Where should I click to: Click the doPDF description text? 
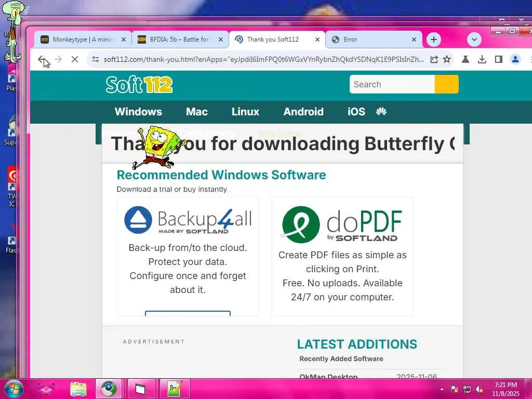coord(342,276)
